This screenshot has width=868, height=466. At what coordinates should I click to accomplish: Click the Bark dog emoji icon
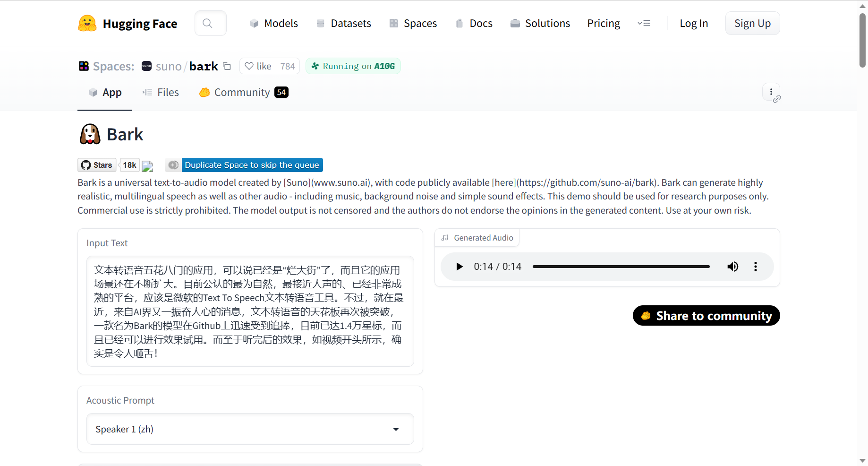click(x=90, y=134)
